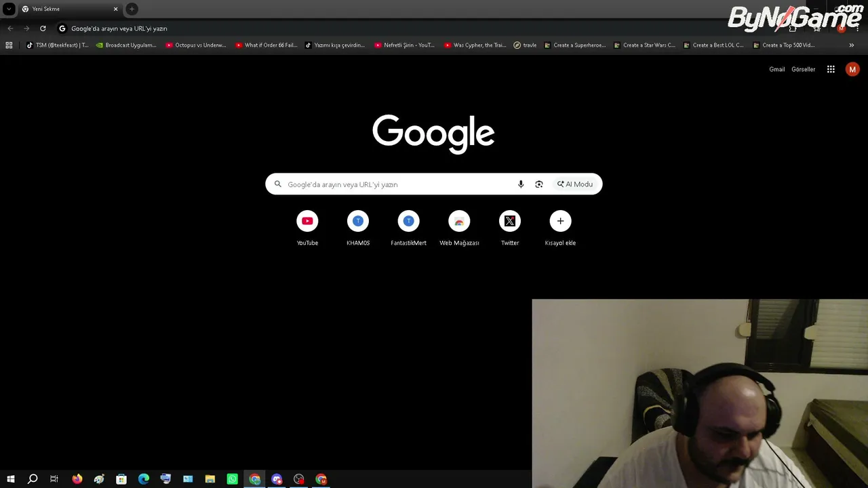This screenshot has width=868, height=488.
Task: Open the Nefretli Şirin bookmark
Action: (x=405, y=45)
